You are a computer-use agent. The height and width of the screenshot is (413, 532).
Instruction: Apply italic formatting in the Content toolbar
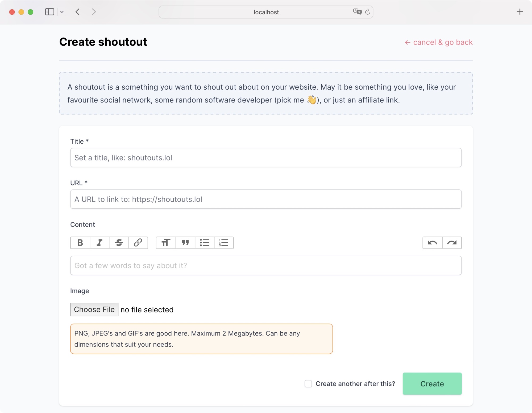99,243
